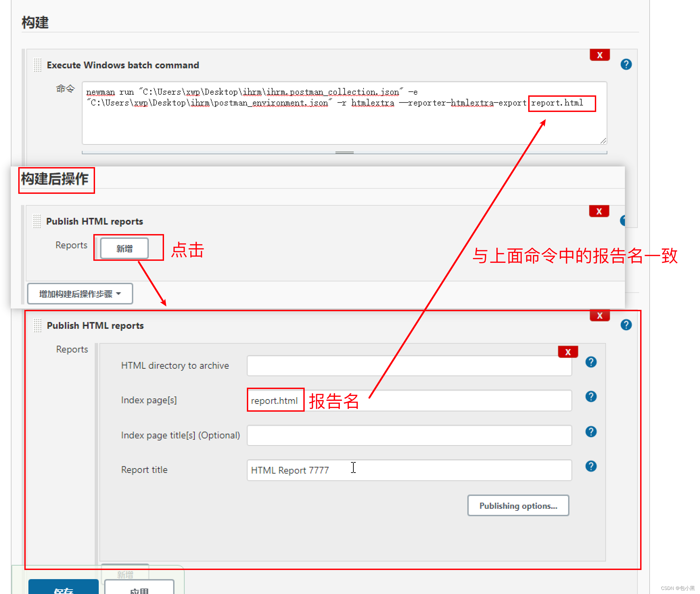Click the Index page[s] input field
This screenshot has width=700, height=594.
409,401
